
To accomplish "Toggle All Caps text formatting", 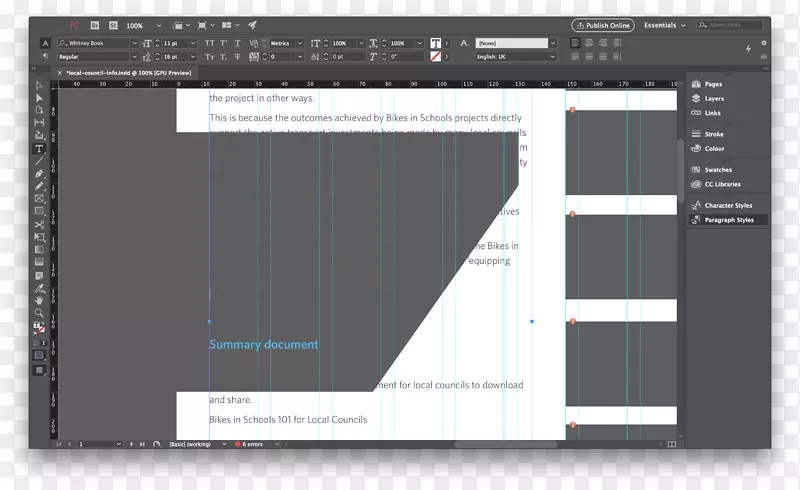I will [x=209, y=44].
